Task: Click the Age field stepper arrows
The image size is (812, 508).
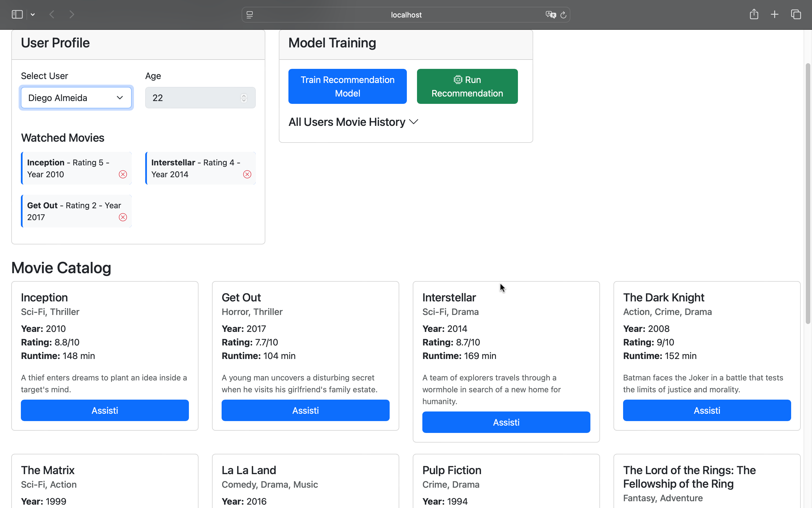Action: (244, 98)
